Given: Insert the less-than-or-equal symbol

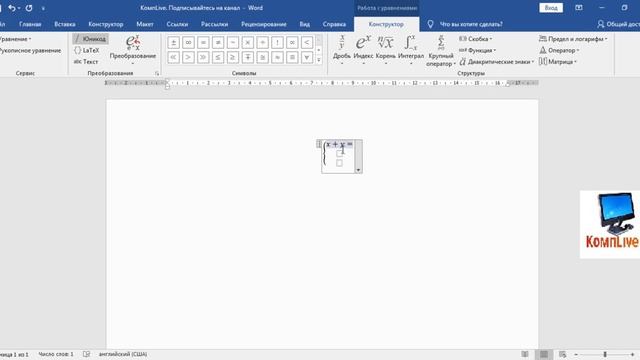Looking at the screenshot, I should coord(218,57).
